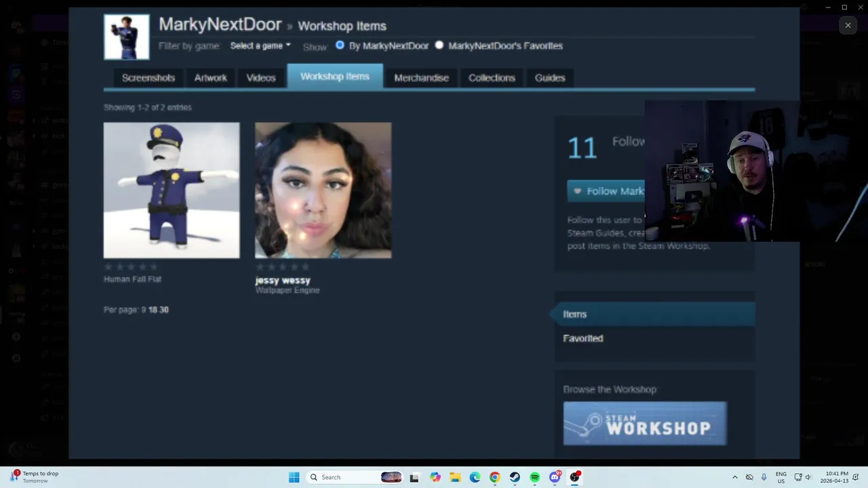Select the By MarkyNextDoor radio button
The image size is (868, 488).
pos(340,45)
